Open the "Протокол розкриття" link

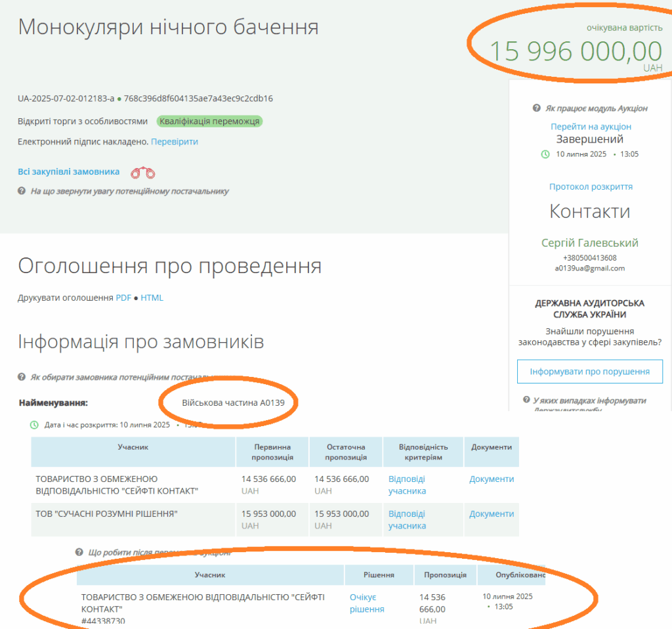(x=591, y=187)
